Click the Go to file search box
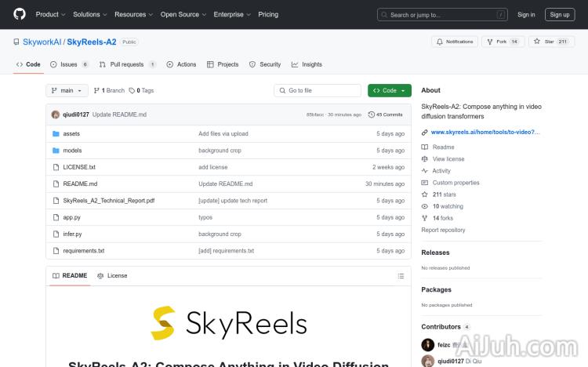 coord(318,90)
